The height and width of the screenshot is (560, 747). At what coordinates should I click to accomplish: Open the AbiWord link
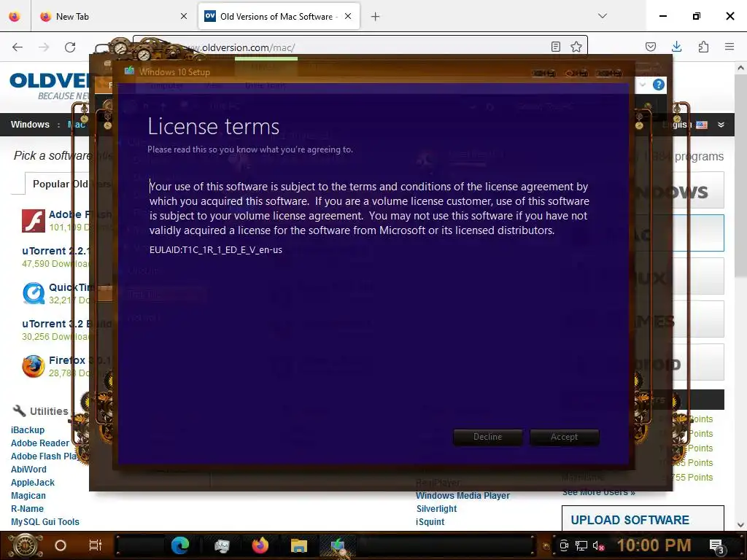pos(28,469)
